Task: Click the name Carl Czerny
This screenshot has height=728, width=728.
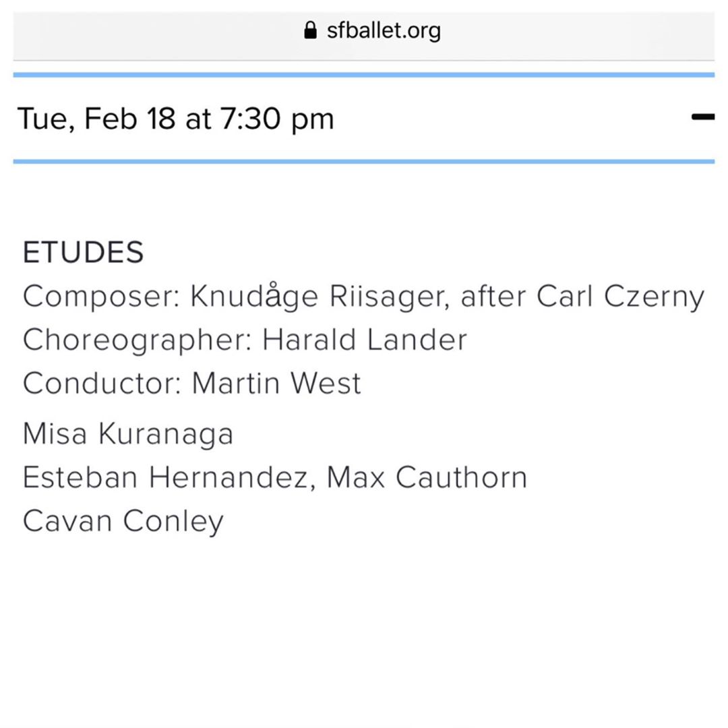Action: (x=620, y=297)
